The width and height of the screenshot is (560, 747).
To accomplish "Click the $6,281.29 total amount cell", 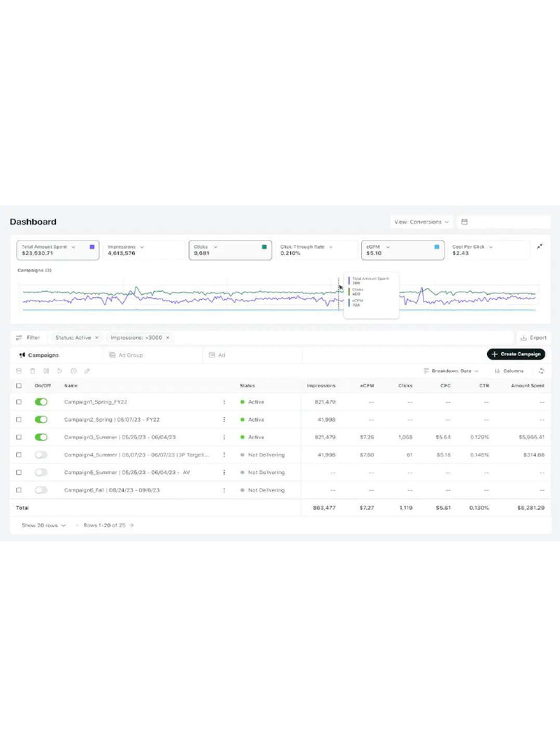I will pos(531,508).
